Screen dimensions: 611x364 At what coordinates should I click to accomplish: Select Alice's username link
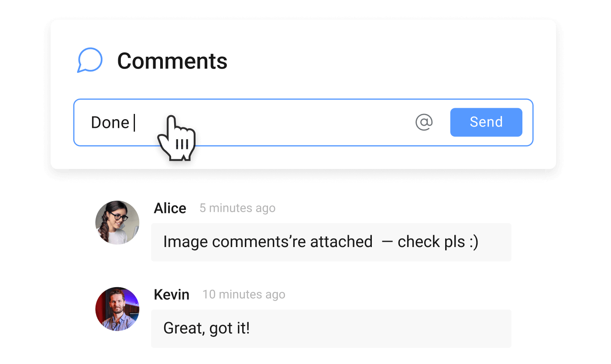pos(170,208)
